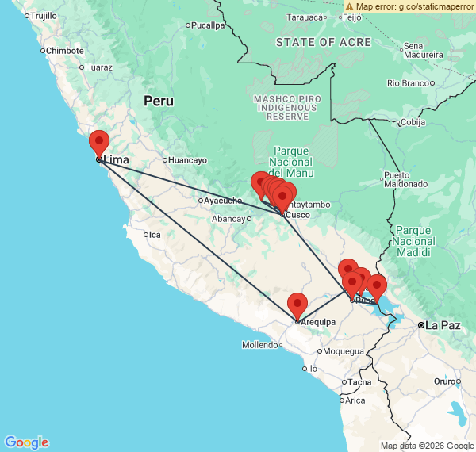The width and height of the screenshot is (476, 452).
Task: Click the red marker pin at Lima
Action: tap(99, 144)
